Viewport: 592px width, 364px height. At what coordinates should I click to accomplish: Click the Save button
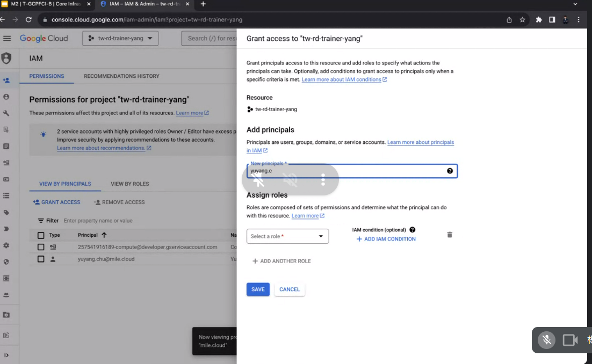point(258,289)
